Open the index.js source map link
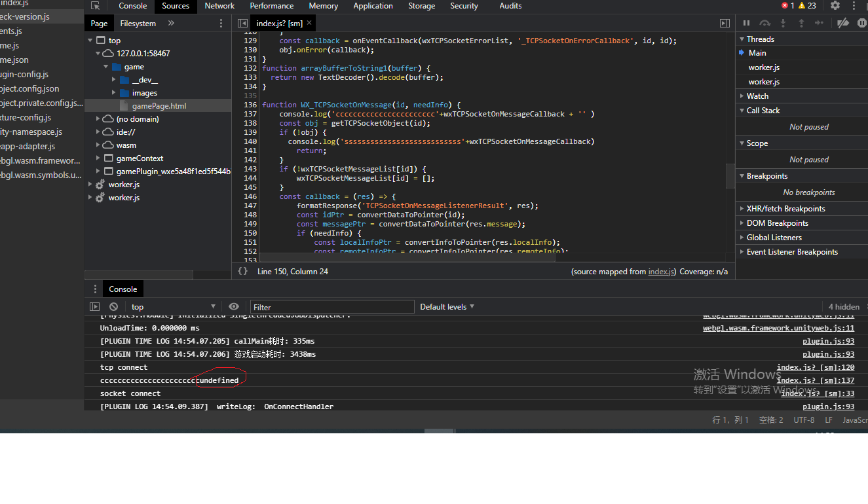This screenshot has width=868, height=504. pos(662,272)
